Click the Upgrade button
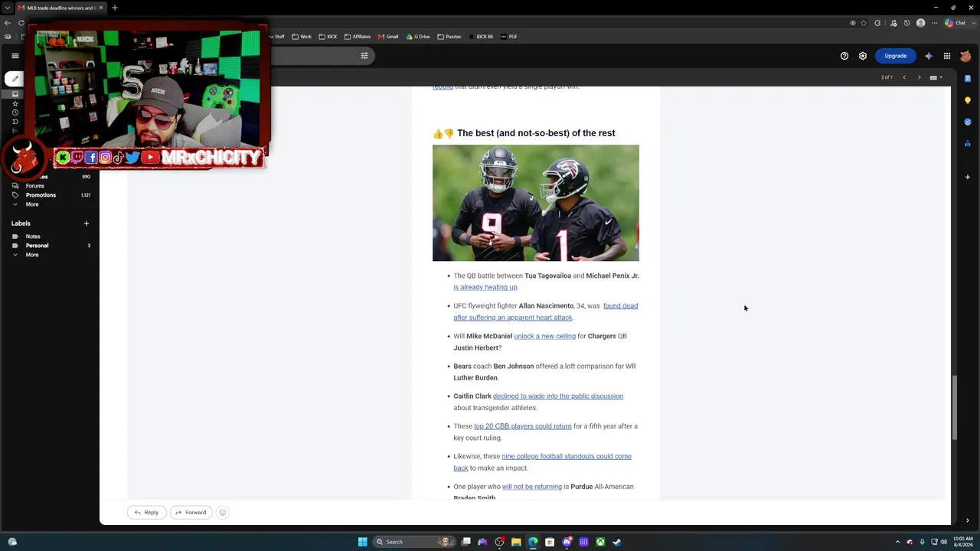Viewport: 980px width, 551px height. pos(896,56)
